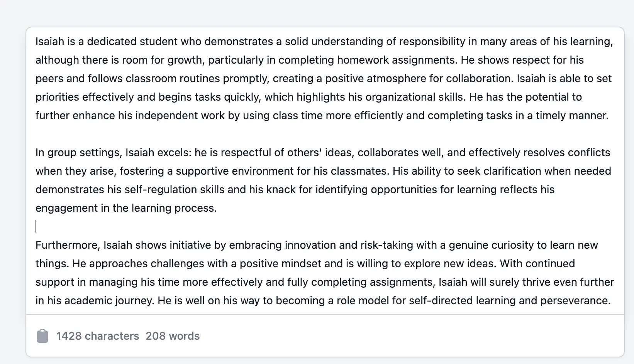Screen dimensions: 634x364
Task: Click inside the bottom status bar
Action: pos(309,335)
